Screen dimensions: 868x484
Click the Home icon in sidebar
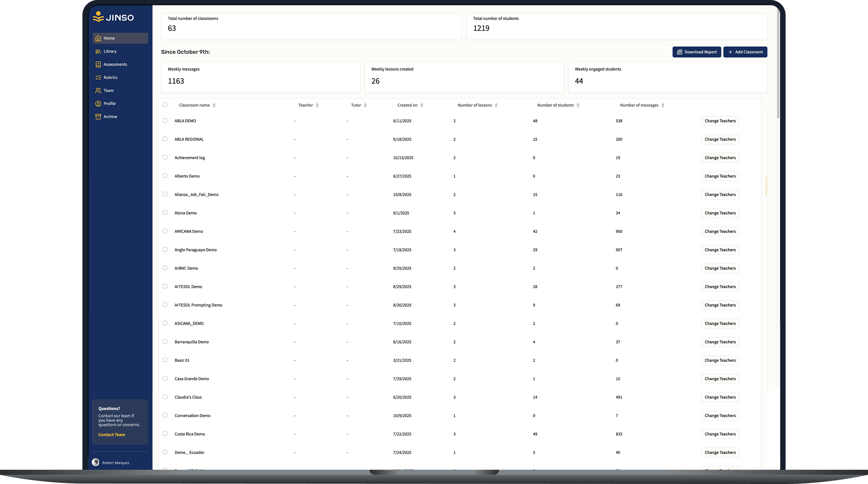click(98, 38)
